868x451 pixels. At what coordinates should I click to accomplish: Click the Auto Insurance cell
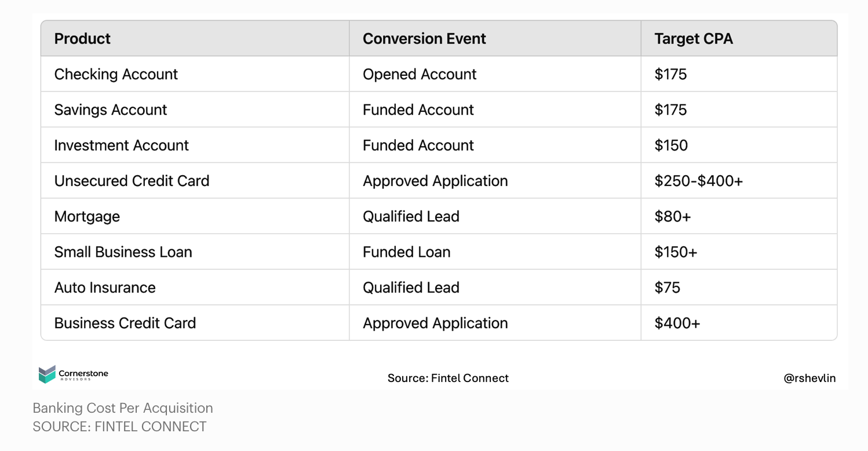tap(105, 288)
